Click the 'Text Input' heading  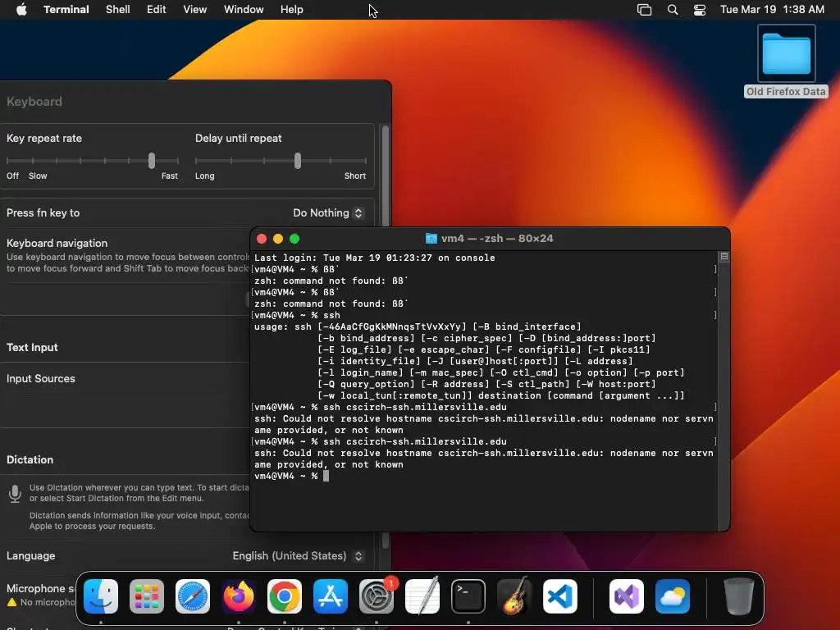tap(32, 347)
